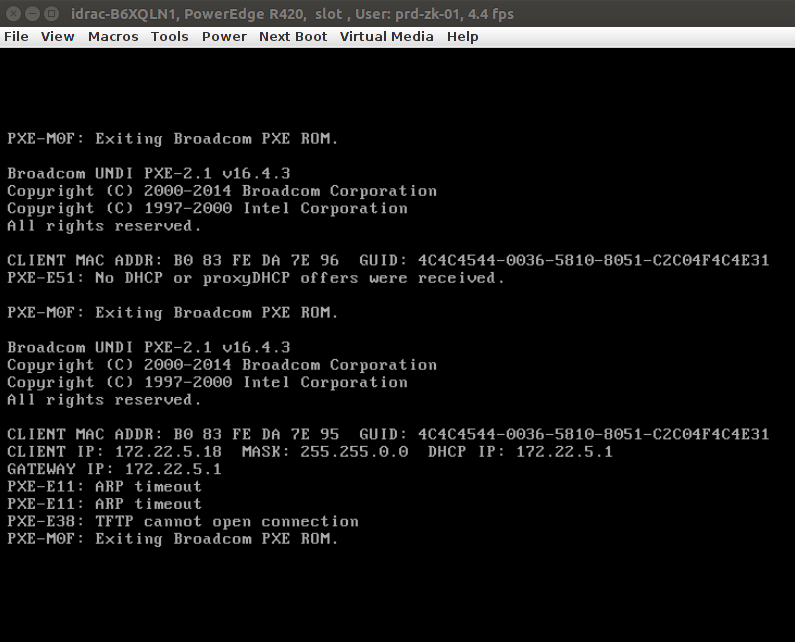The image size is (795, 642).
Task: Click the MAC address line ending 7E 95
Action: tap(388, 435)
